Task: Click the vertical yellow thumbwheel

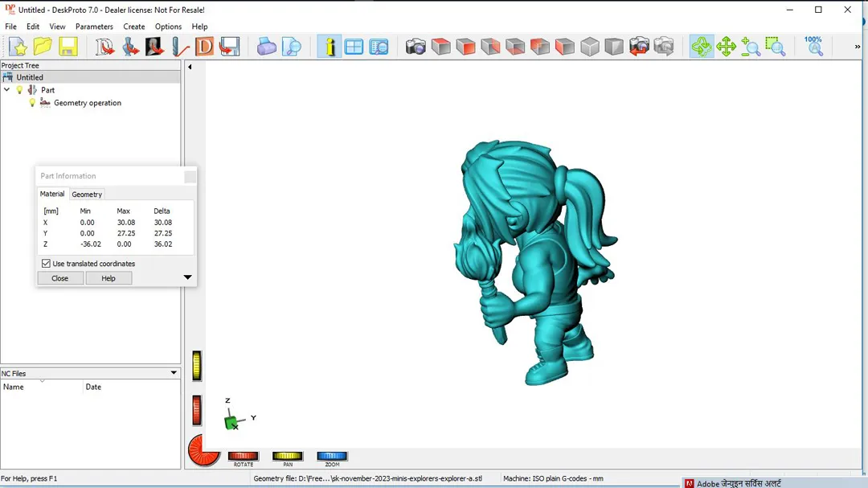Action: pos(197,366)
